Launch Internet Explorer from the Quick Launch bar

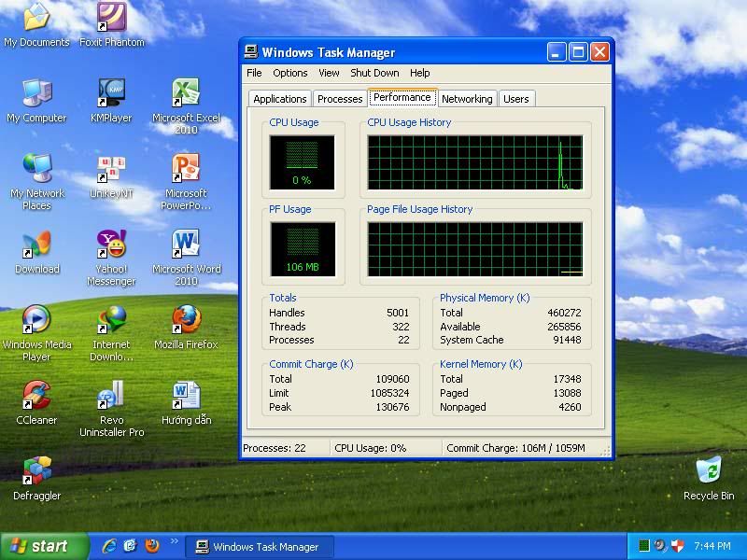109,546
